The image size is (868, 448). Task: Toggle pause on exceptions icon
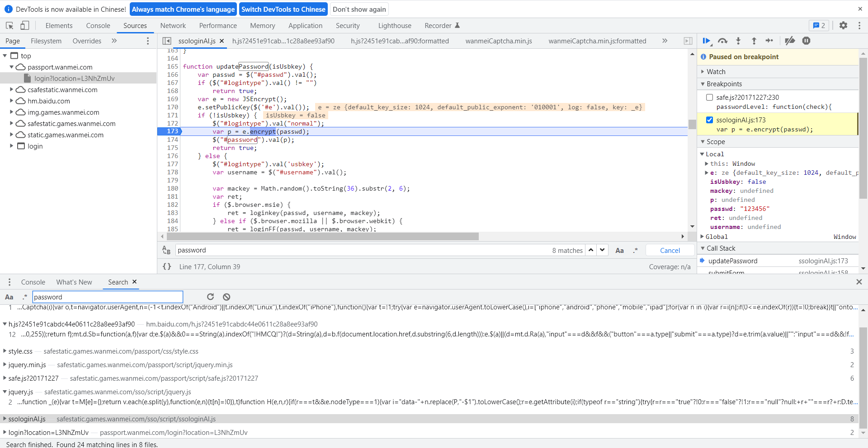[806, 41]
